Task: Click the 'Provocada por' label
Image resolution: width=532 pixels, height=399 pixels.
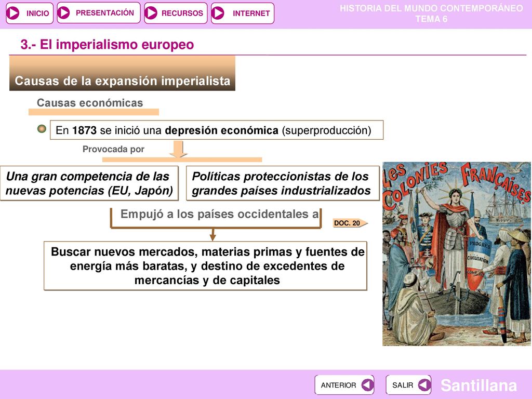Action: pyautogui.click(x=113, y=149)
